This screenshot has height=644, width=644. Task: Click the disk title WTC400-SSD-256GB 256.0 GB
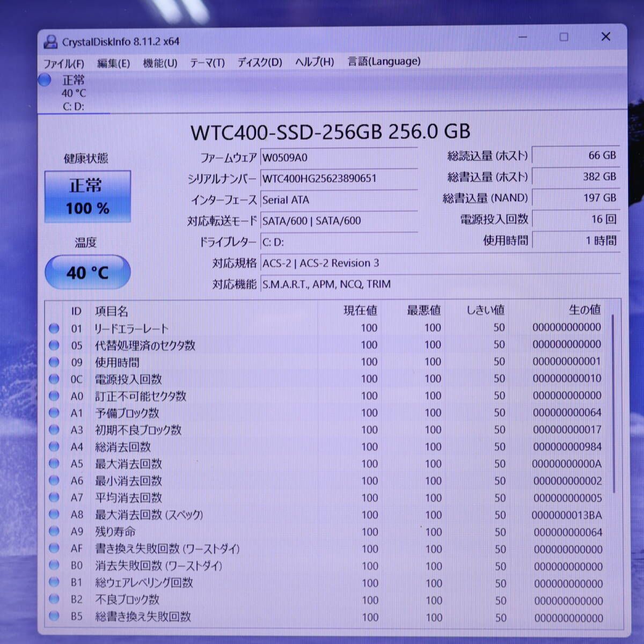pos(330,131)
